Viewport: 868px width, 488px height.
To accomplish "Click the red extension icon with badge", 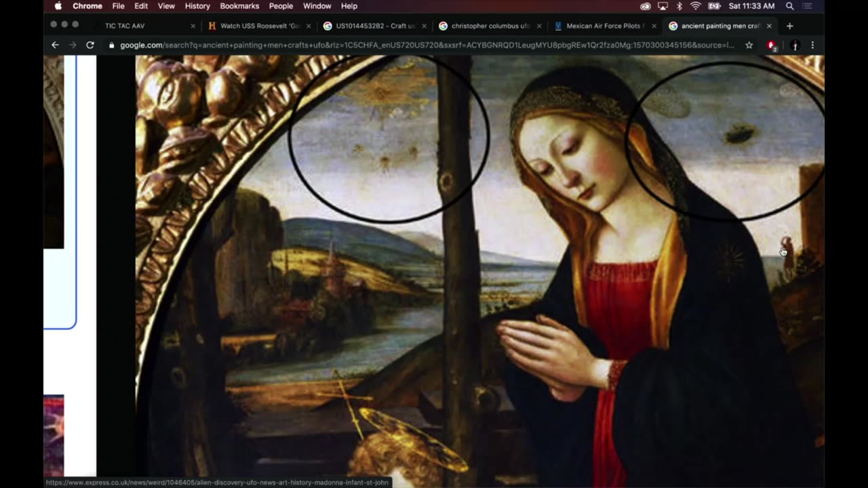I will pyautogui.click(x=772, y=45).
